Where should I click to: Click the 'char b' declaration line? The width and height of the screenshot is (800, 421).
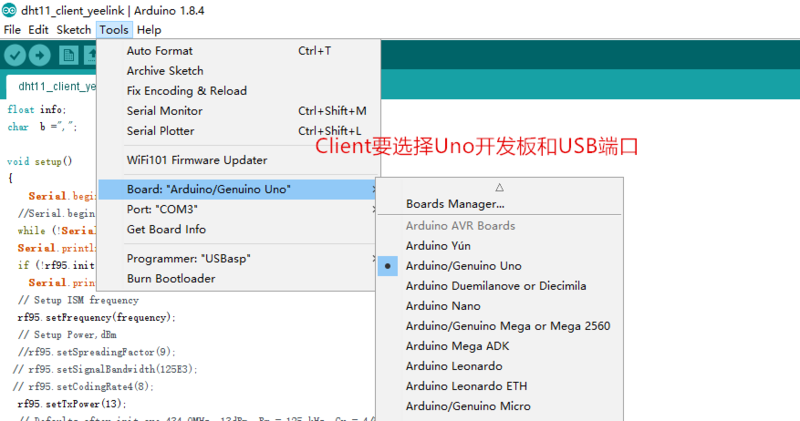42,127
